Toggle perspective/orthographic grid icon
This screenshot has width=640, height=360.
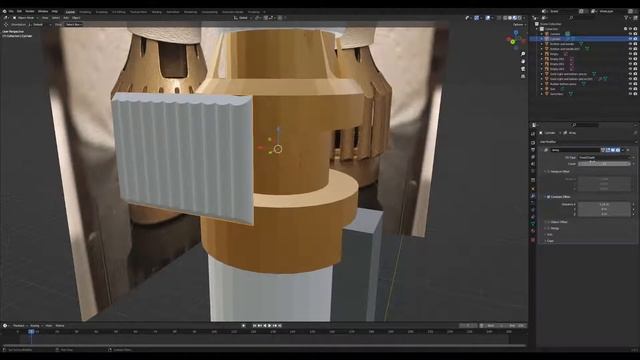click(x=523, y=76)
